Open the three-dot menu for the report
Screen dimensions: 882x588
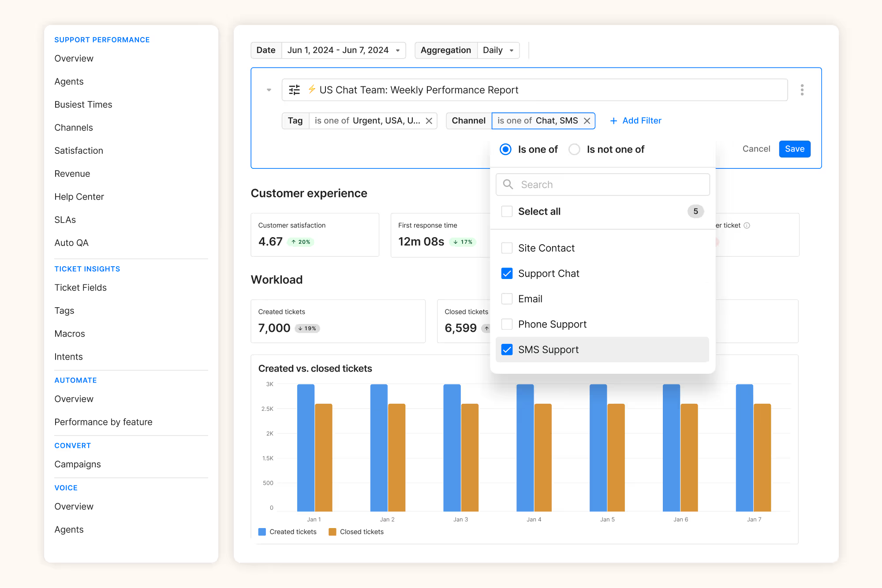802,89
